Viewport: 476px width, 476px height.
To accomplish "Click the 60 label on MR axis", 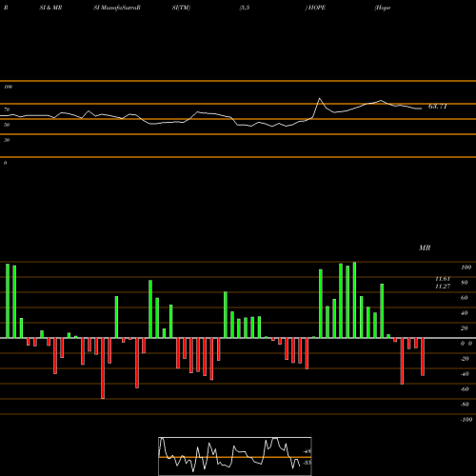I will click(465, 298).
